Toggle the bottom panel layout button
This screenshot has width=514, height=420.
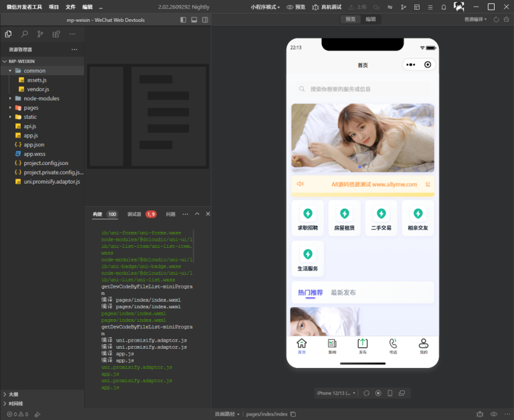pos(195,20)
